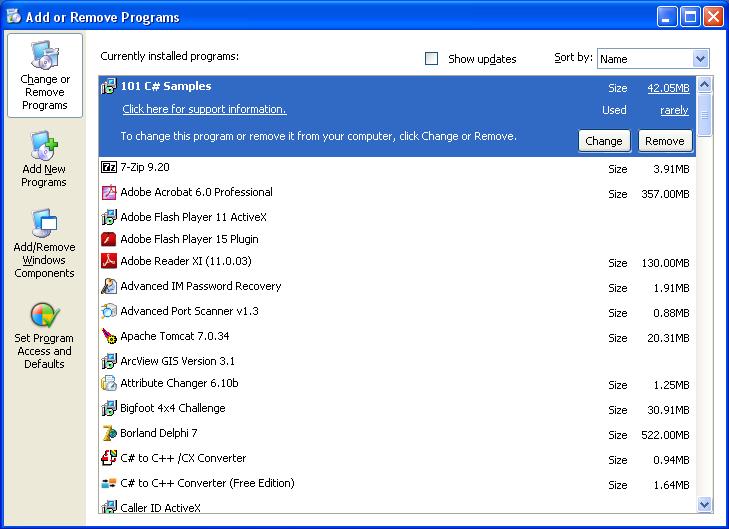Click the Apache Tomcat feather icon

click(109, 336)
